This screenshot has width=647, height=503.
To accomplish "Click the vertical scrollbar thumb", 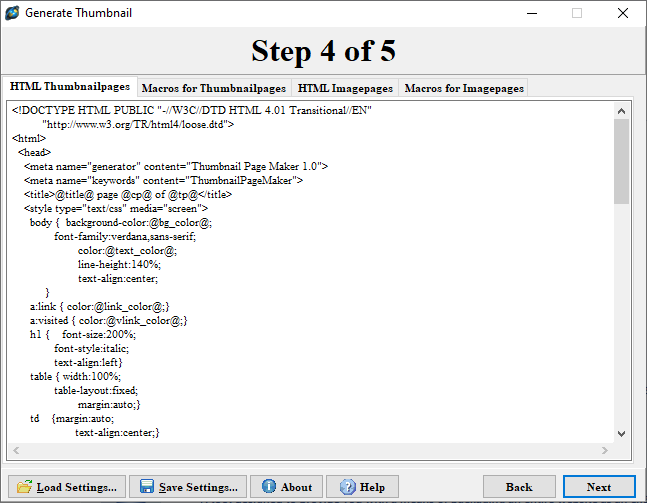I will point(621,162).
